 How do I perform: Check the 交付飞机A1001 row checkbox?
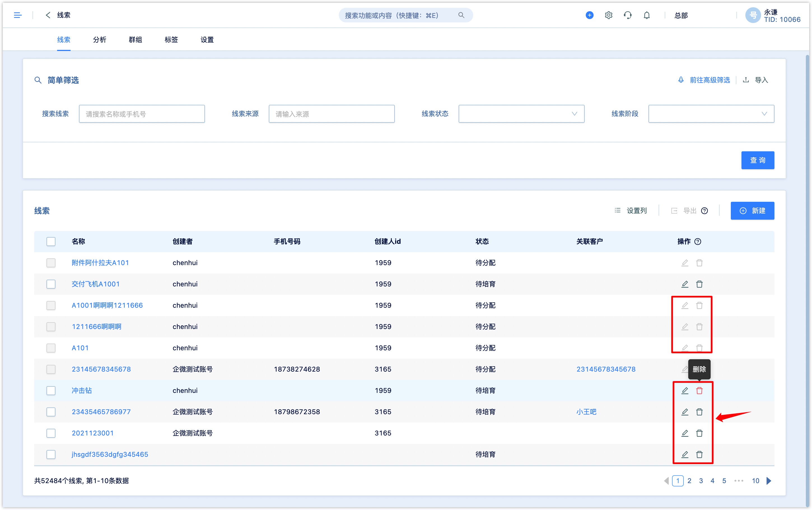pyautogui.click(x=51, y=284)
